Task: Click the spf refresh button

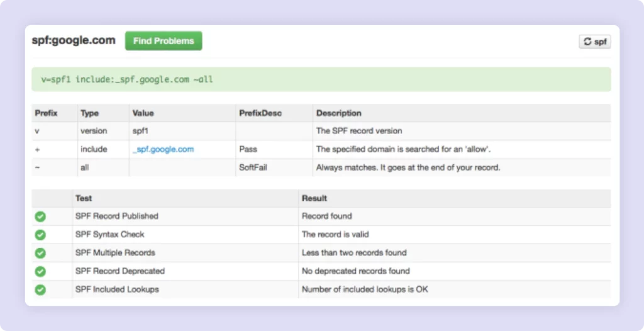Action: [595, 42]
